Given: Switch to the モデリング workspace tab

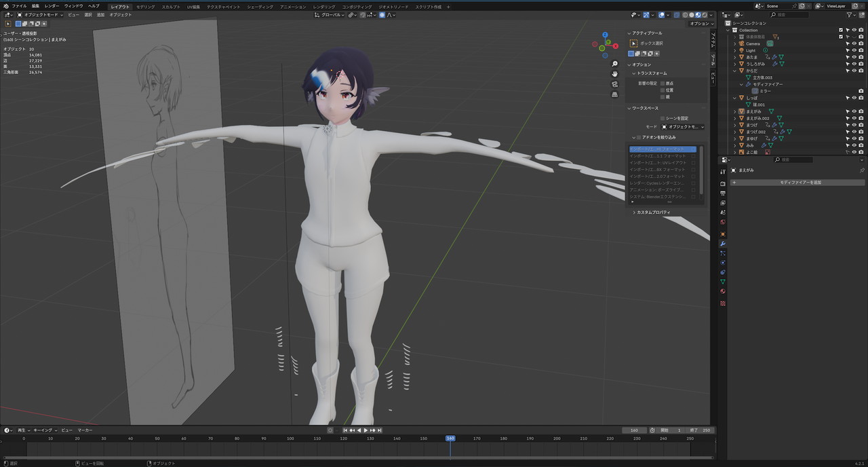Looking at the screenshot, I should pos(145,7).
